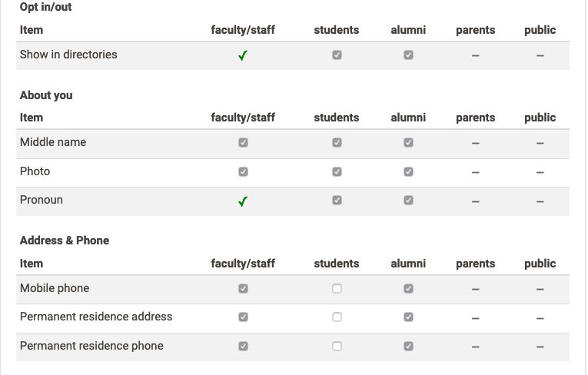The width and height of the screenshot is (588, 375).
Task: Toggle Photo visibility for faculty/staff
Action: coord(243,172)
